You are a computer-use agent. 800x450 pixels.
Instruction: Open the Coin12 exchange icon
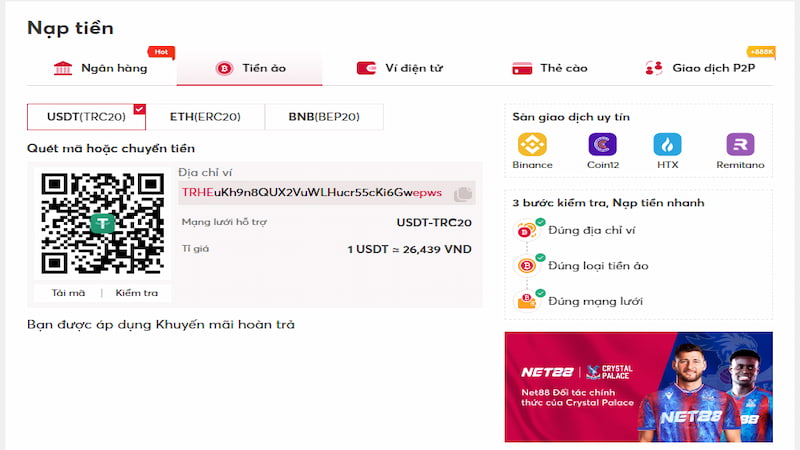(x=603, y=144)
